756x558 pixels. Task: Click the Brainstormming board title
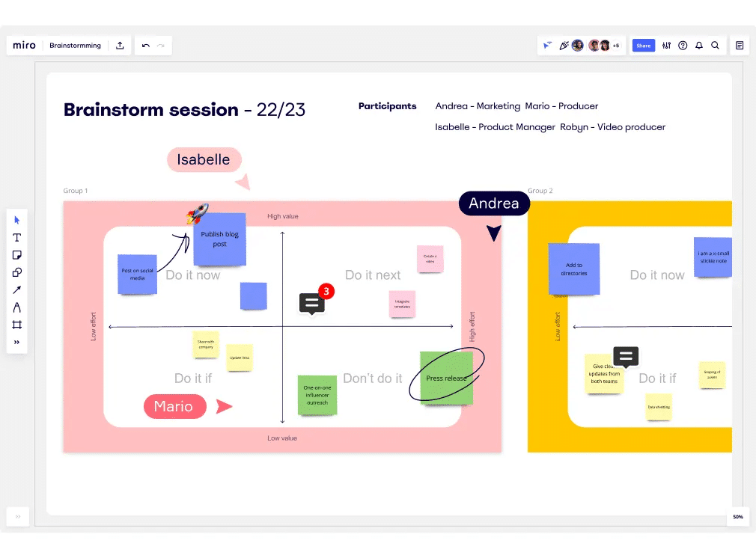[75, 46]
